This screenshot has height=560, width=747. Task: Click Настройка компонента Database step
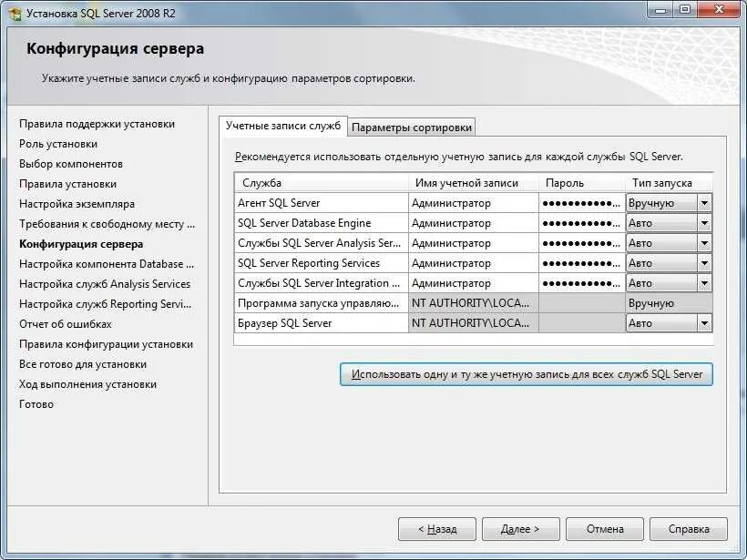107,264
